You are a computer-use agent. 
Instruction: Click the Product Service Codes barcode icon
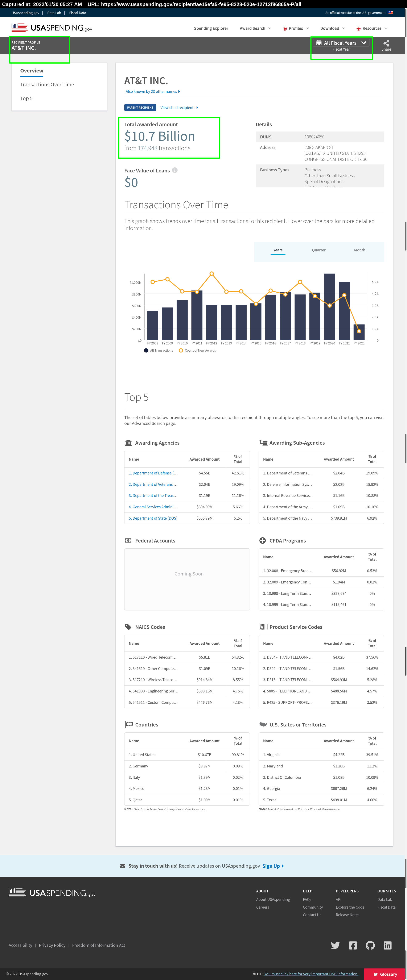(263, 627)
